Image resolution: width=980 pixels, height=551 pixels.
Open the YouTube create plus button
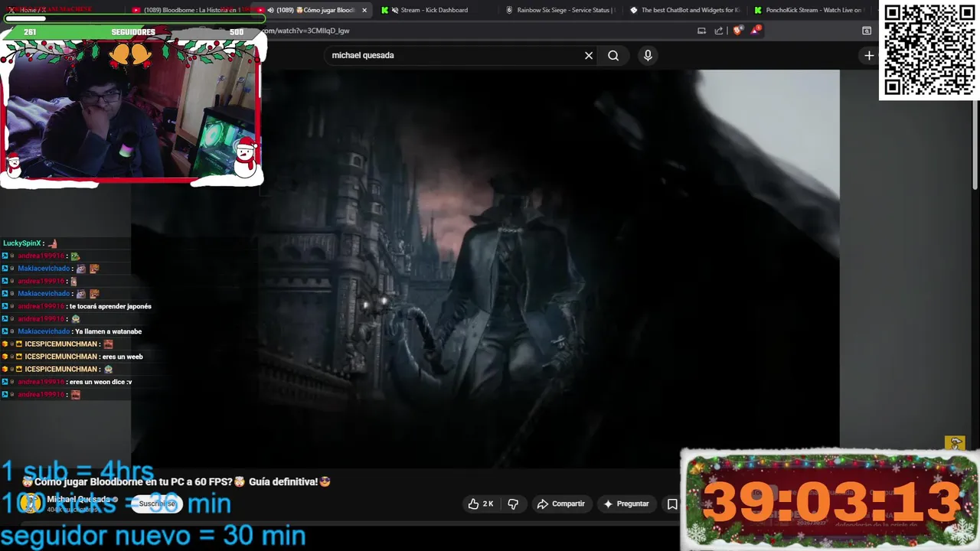point(869,55)
